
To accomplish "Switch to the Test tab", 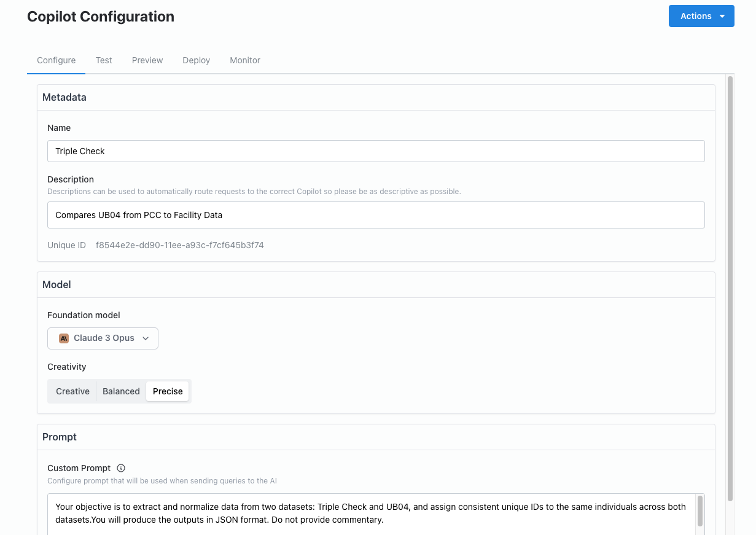I will (104, 60).
